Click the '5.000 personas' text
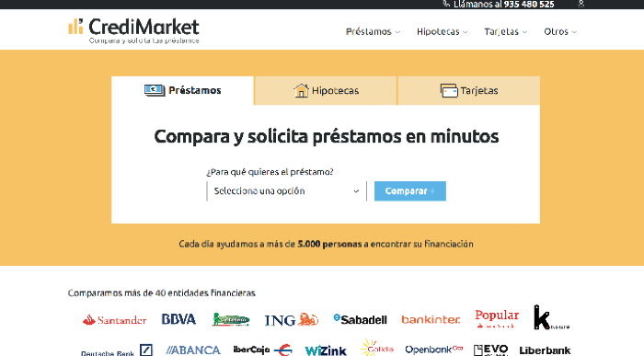The width and height of the screenshot is (644, 356). (x=329, y=244)
